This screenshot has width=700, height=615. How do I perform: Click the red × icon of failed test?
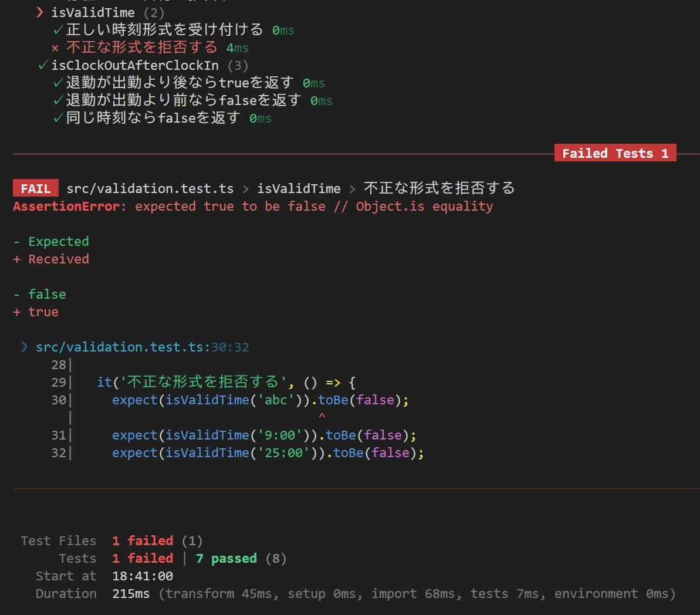click(x=55, y=48)
